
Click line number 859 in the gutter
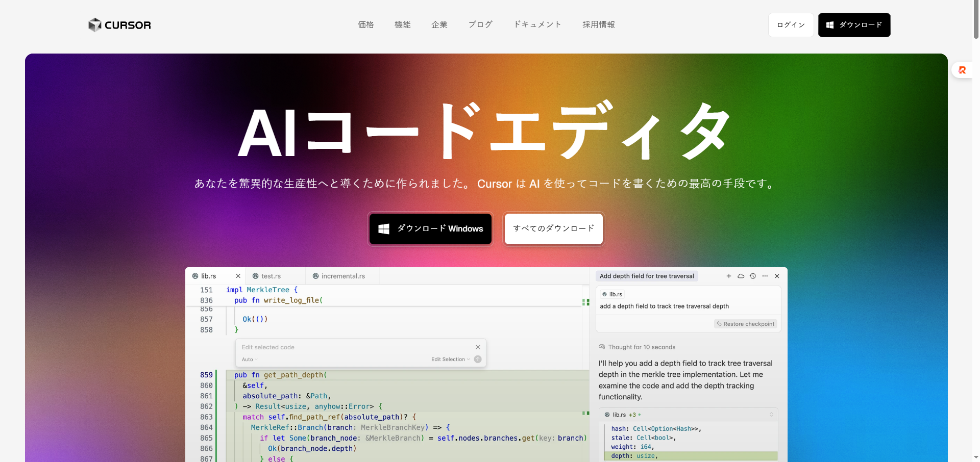206,375
